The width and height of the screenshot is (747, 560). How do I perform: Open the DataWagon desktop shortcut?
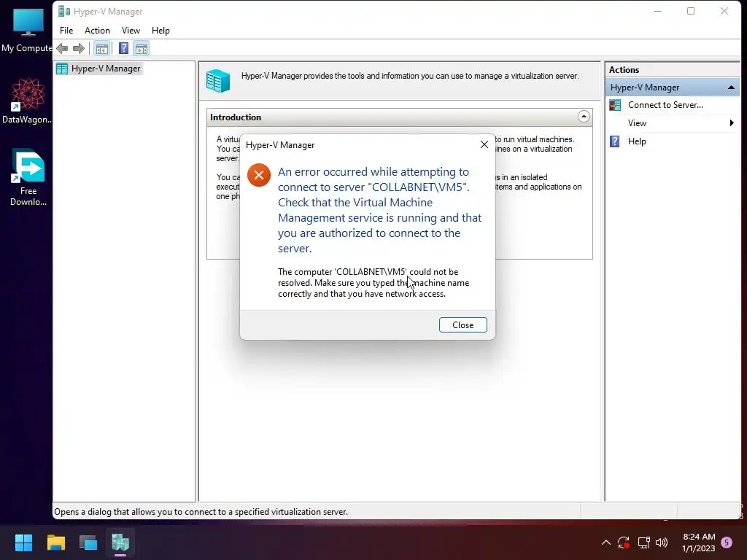tap(27, 101)
